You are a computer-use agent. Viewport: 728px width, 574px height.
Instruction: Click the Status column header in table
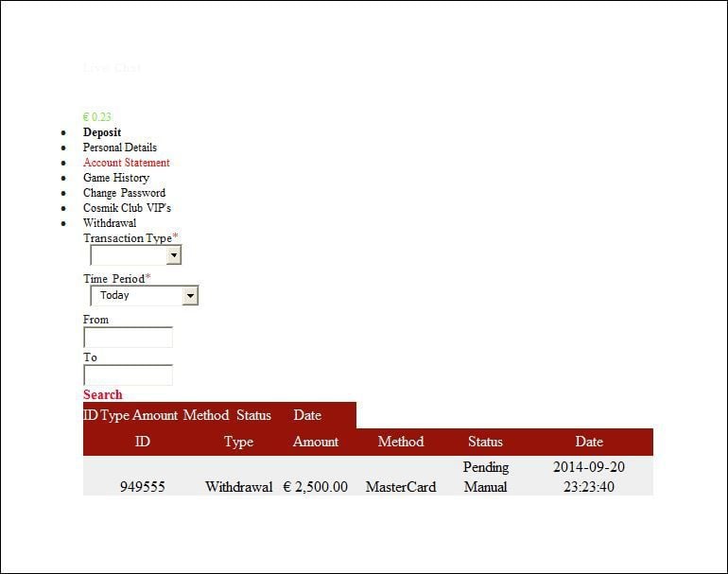tap(485, 442)
